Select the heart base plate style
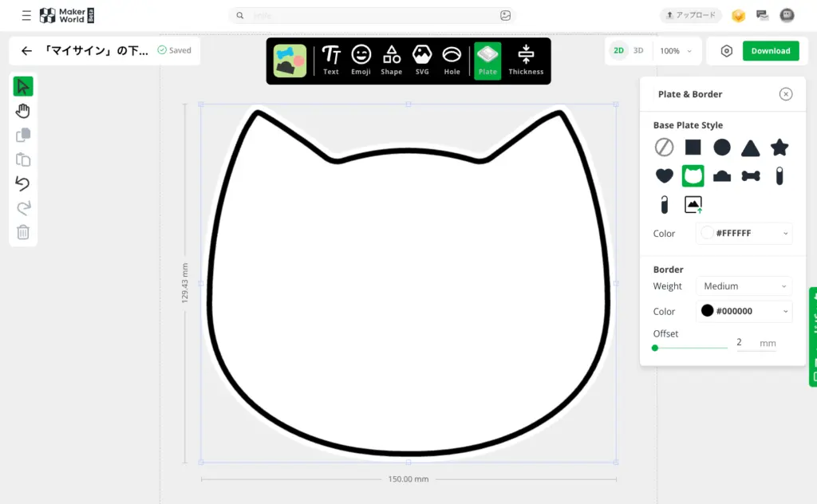Screen dimensions: 817x504 pos(664,176)
